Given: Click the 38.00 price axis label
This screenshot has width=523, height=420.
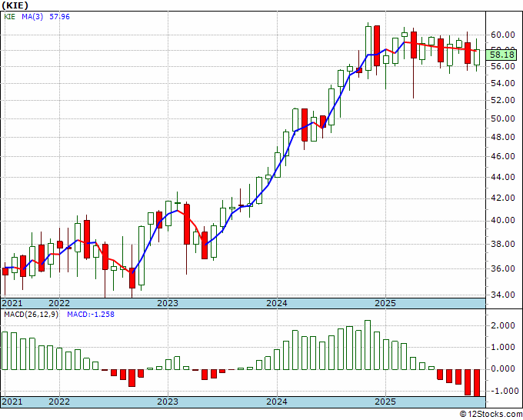Looking at the screenshot, I should [x=502, y=244].
